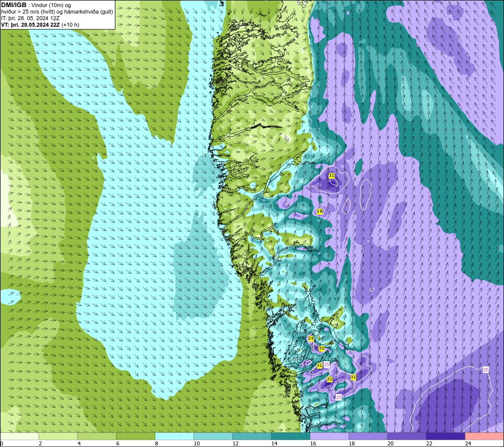The image size is (504, 447).
Task: Pick the light cyan 8–10 legend swatch
Action: click(x=174, y=436)
